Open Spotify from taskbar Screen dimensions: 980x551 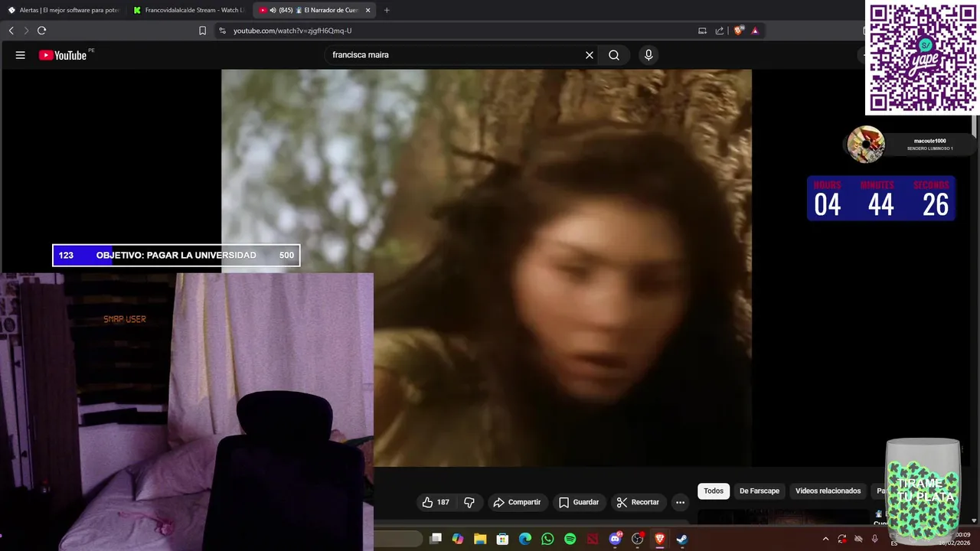coord(570,539)
